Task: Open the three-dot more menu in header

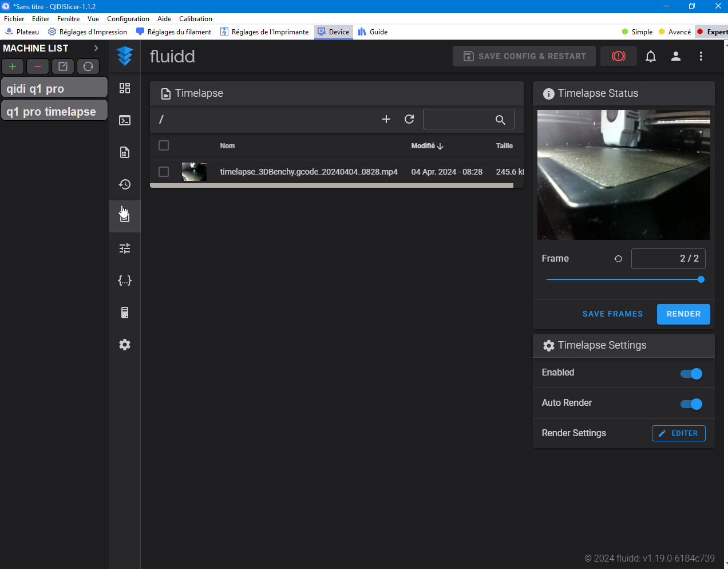Action: (701, 56)
